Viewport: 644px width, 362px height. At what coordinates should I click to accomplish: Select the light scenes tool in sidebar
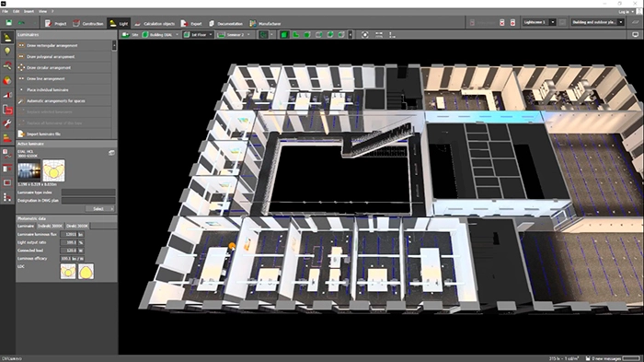7,95
